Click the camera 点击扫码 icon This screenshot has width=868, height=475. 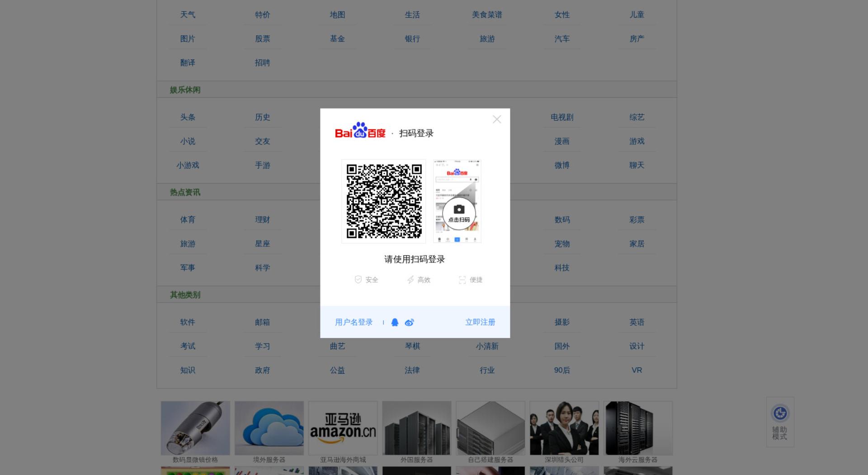coord(459,214)
